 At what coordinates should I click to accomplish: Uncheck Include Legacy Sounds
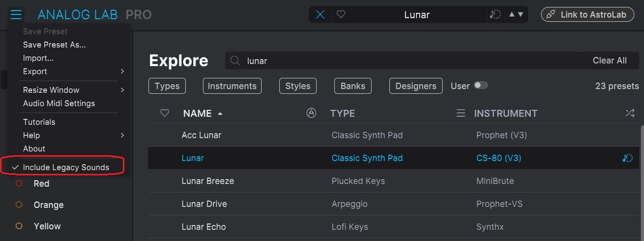[66, 167]
